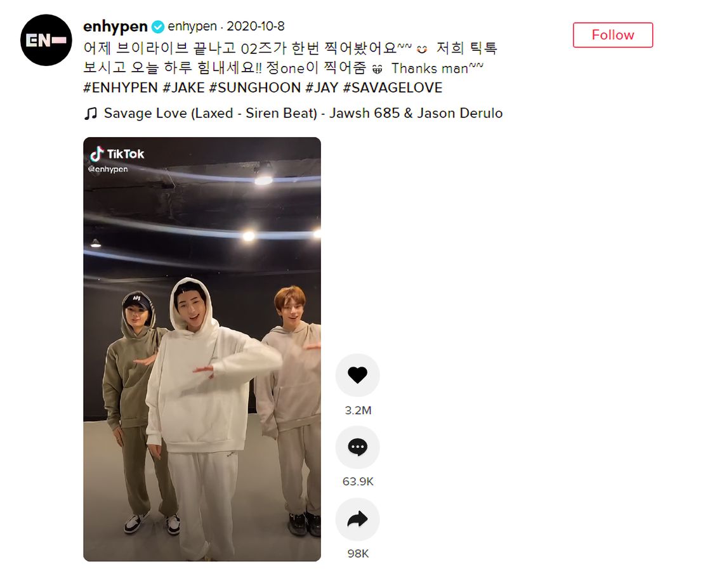The image size is (703, 588).
Task: Open the #ENHYPEN hashtag
Action: (x=121, y=88)
